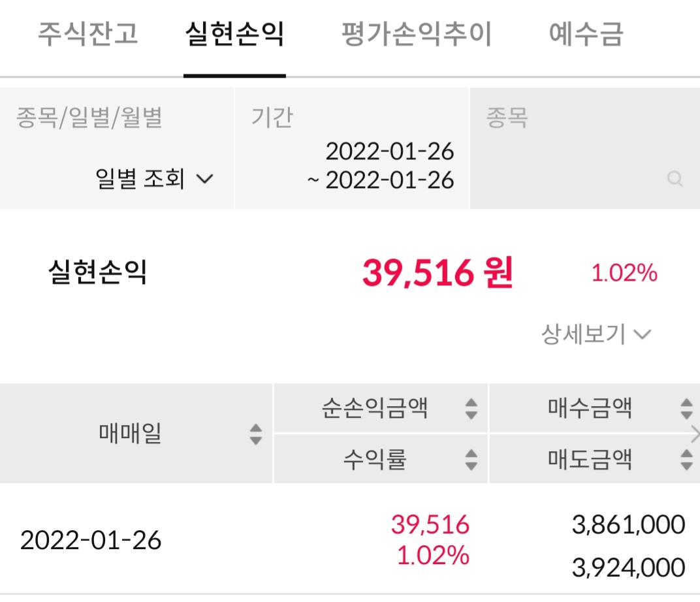Screen dimensions: 700x602
Task: Sort by 매도금액 sort arrows
Action: (686, 460)
